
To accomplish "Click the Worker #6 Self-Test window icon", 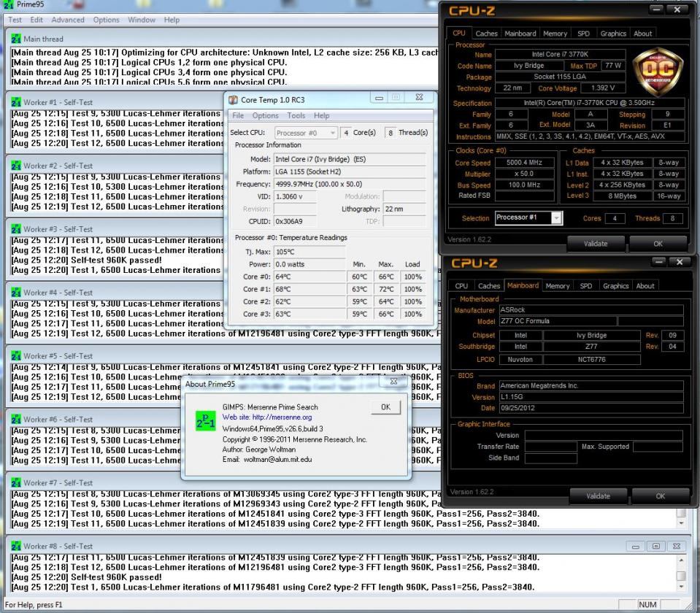I will [16, 419].
